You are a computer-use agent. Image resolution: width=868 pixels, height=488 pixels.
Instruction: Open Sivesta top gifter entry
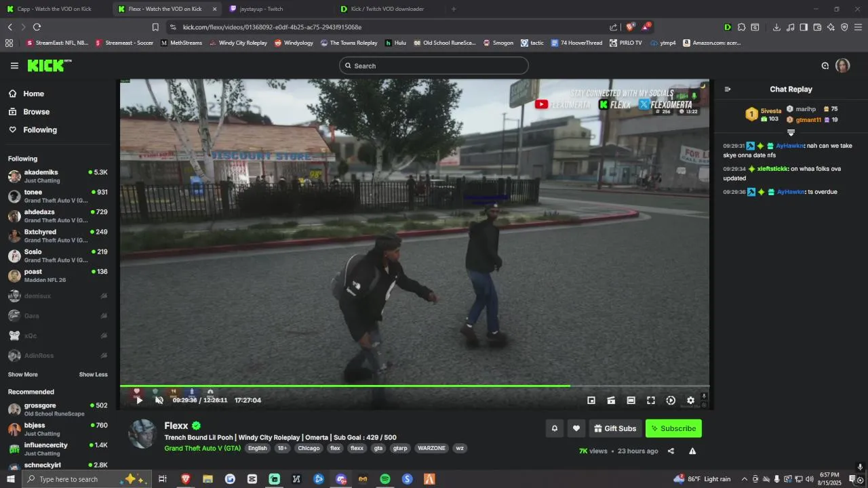(764, 115)
